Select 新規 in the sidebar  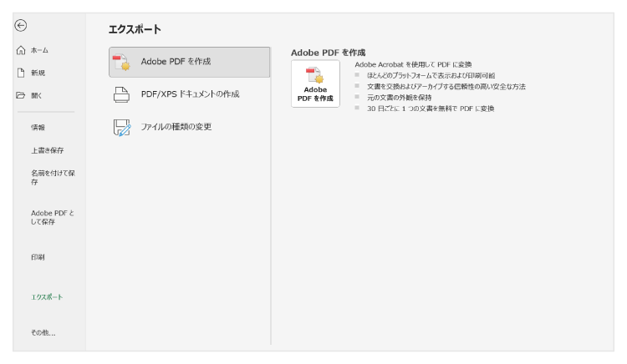point(38,73)
